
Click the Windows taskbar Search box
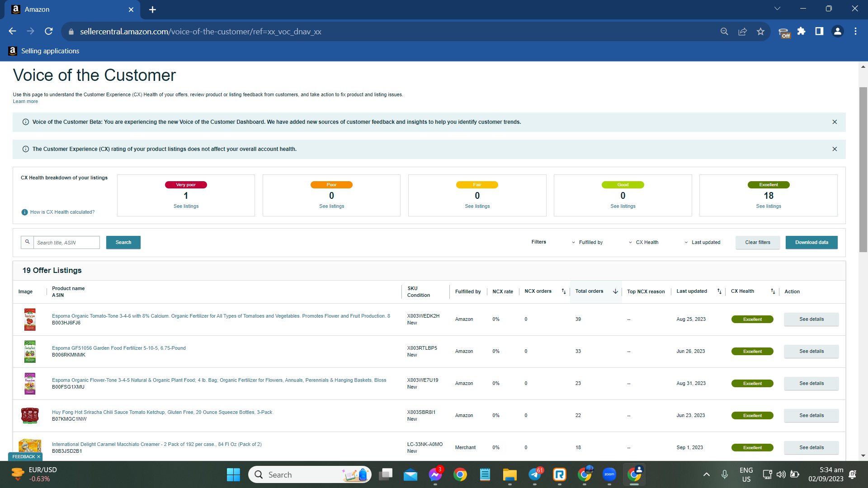pos(310,474)
